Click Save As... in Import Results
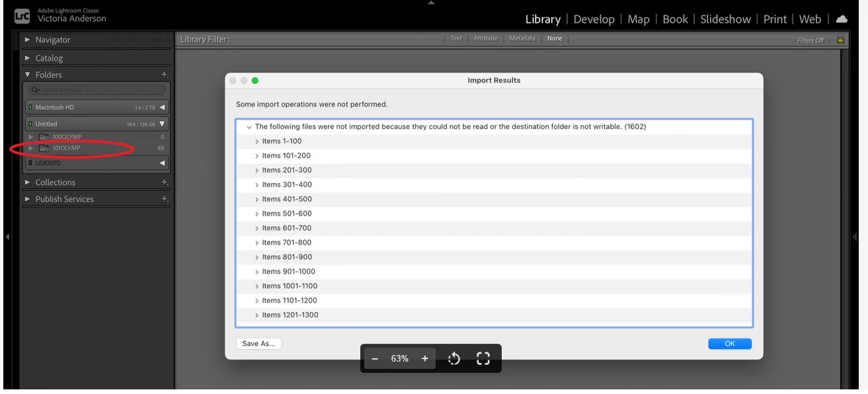The width and height of the screenshot is (868, 394). click(258, 344)
